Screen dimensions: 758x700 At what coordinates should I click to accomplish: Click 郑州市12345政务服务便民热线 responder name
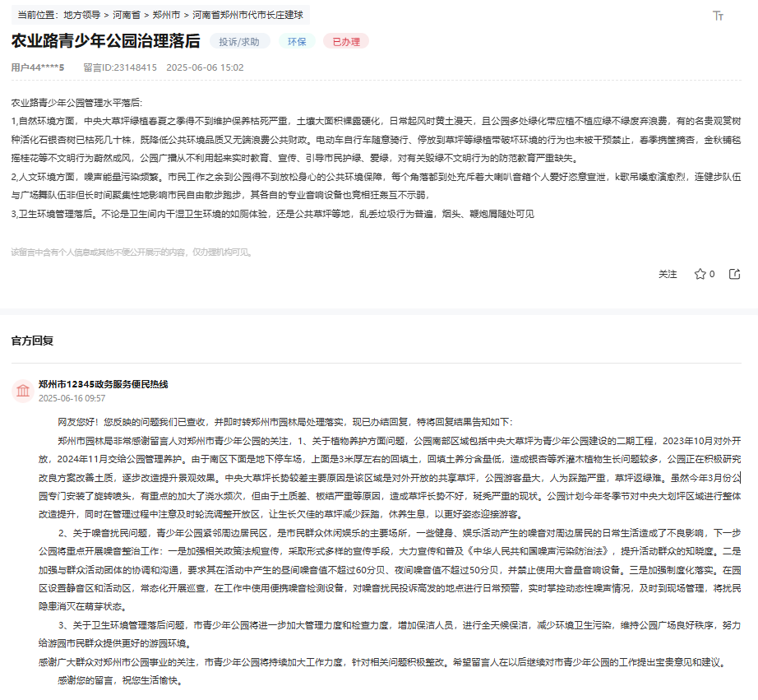pos(104,384)
